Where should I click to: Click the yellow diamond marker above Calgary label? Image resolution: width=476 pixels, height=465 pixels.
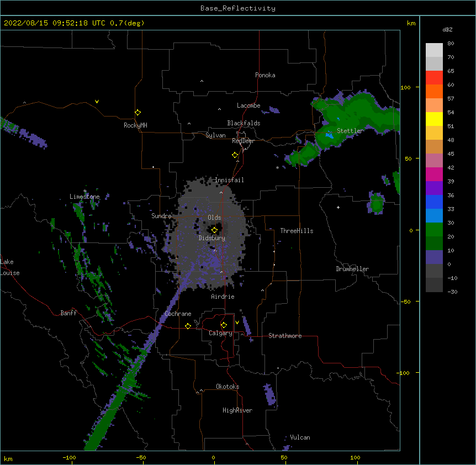pyautogui.click(x=224, y=325)
